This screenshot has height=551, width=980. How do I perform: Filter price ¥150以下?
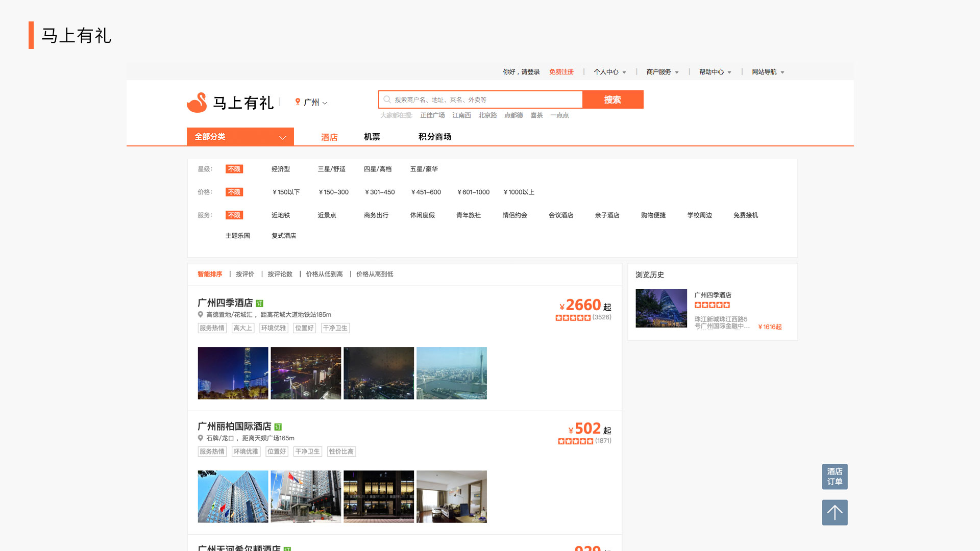pos(286,192)
